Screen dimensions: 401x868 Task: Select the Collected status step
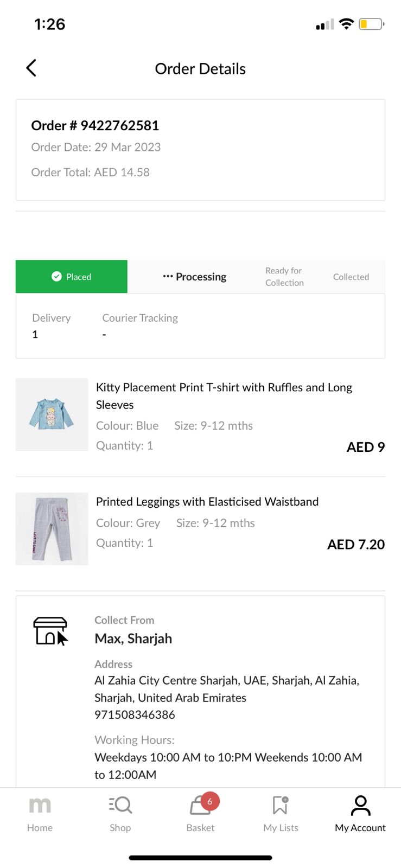pyautogui.click(x=351, y=277)
